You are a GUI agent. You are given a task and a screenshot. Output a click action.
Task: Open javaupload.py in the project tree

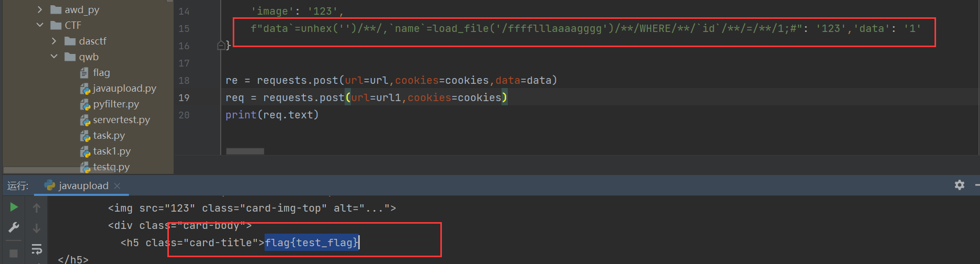(124, 88)
